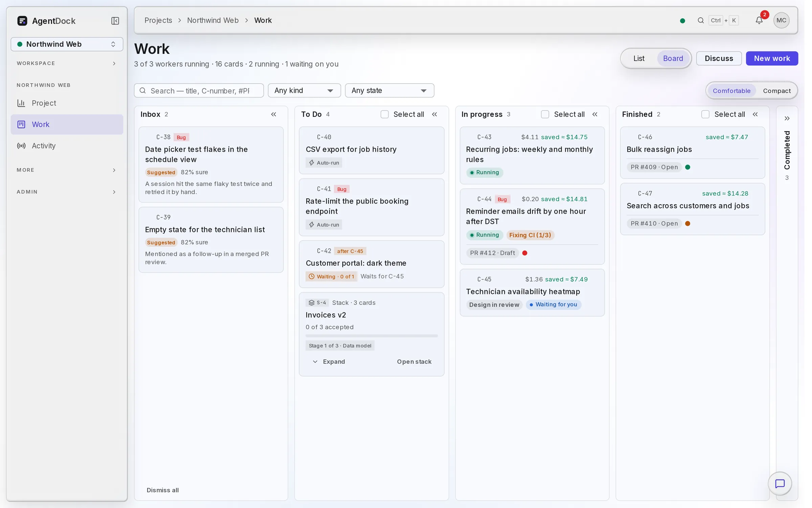Open the Northwind Web project switcher
812x508 pixels.
(x=67, y=44)
